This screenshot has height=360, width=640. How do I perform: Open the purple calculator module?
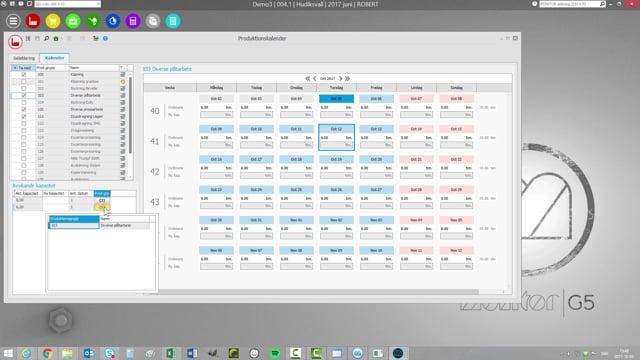[133, 21]
